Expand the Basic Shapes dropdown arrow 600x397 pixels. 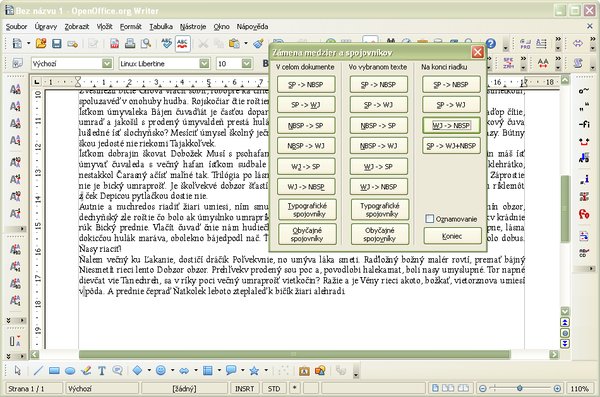148,370
